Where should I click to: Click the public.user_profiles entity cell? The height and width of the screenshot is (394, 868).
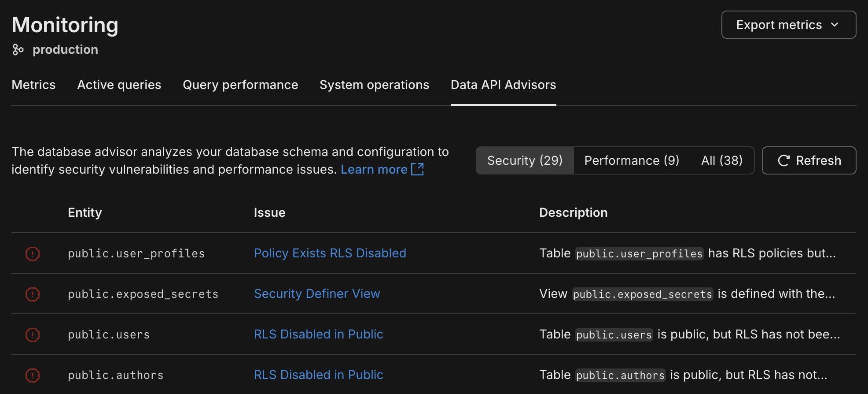tap(136, 254)
